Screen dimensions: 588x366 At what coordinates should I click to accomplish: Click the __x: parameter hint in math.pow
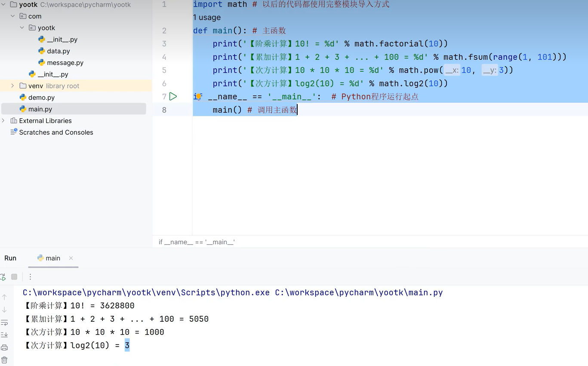[452, 70]
